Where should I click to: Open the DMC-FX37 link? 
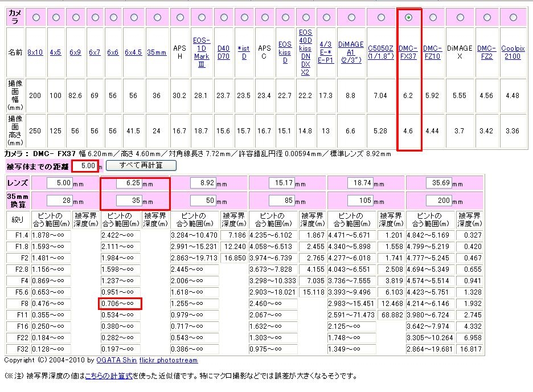(408, 52)
